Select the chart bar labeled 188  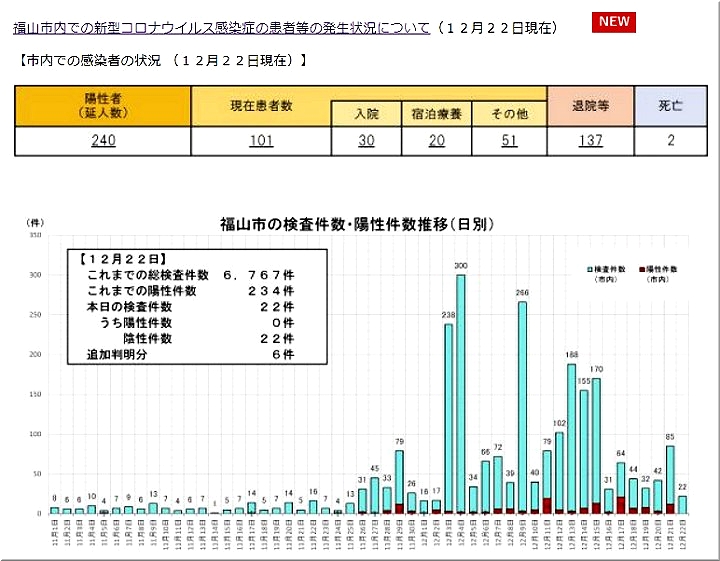(572, 438)
